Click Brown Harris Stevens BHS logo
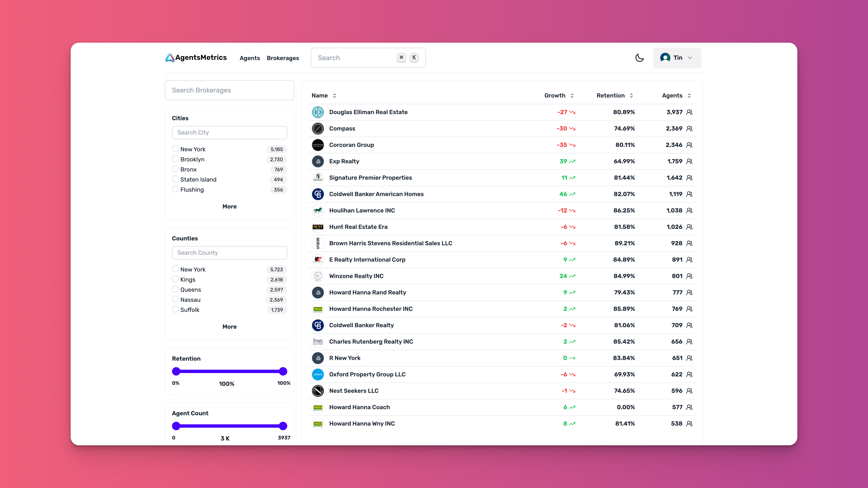Screen dimensions: 868x488 pyautogui.click(x=318, y=243)
